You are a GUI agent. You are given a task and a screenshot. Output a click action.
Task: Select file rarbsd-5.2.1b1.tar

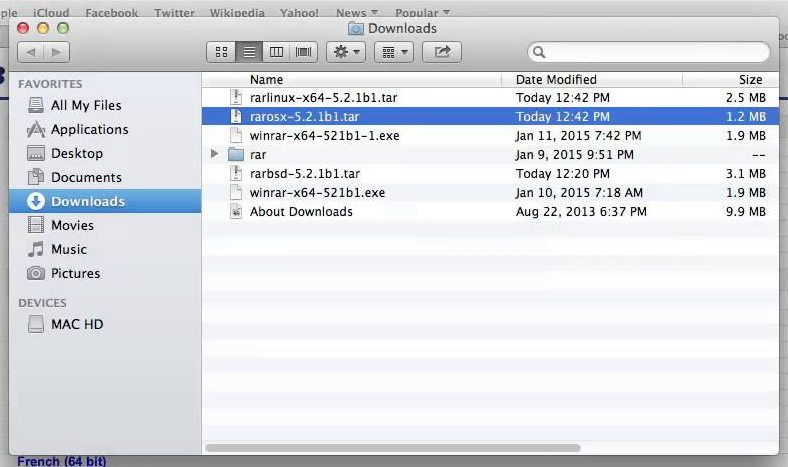[490, 173]
